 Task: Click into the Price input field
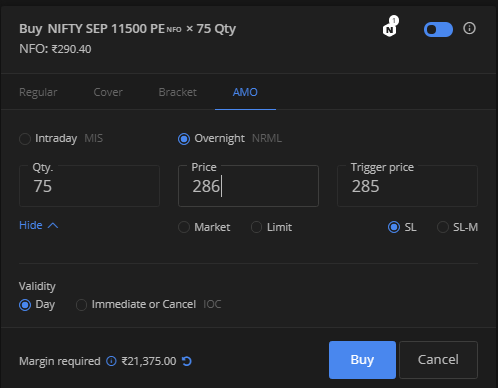point(248,186)
